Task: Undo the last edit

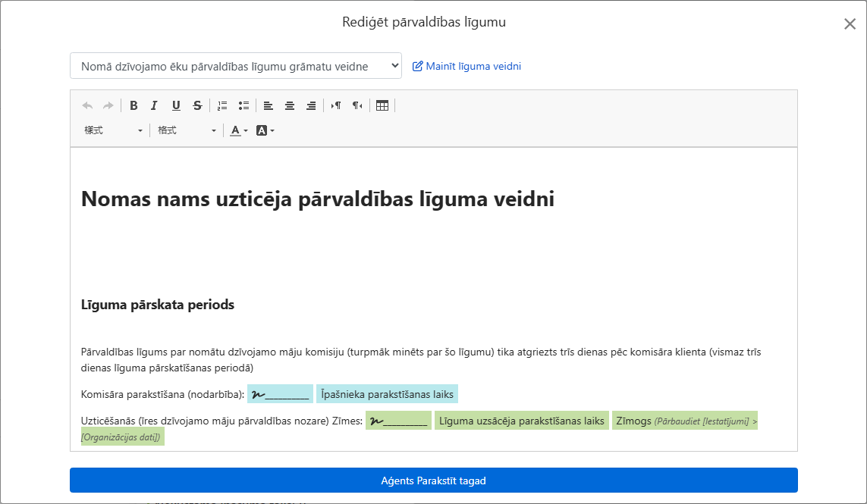Action: (87, 105)
